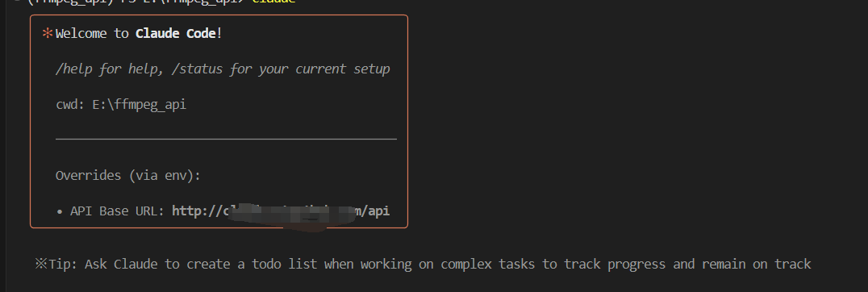Click the Overrides (via env): heading
Viewport: 868px width, 292px height.
(x=128, y=176)
